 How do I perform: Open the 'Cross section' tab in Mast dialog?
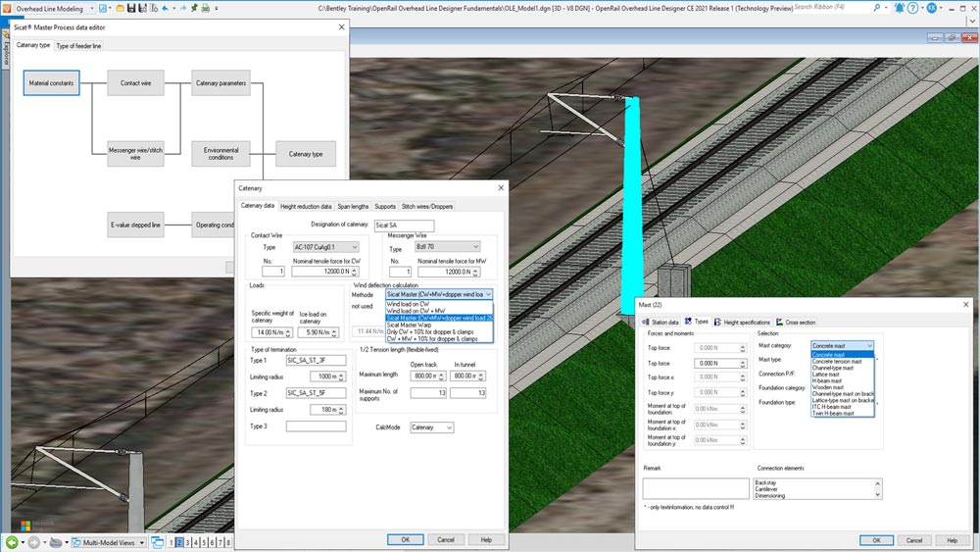(796, 322)
